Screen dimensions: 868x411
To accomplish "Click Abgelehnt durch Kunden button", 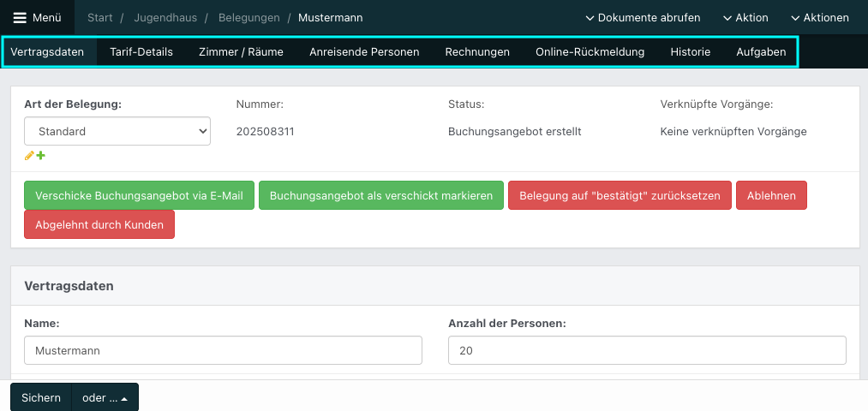I will (99, 224).
